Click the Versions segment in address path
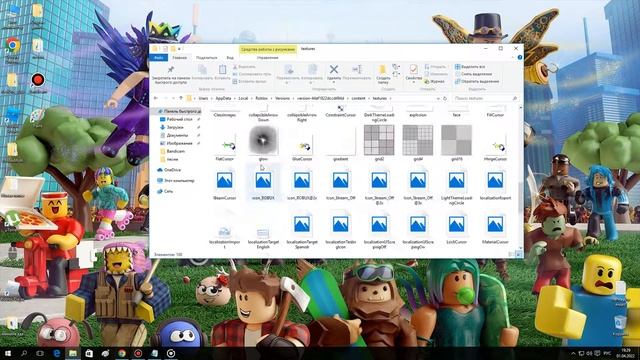This screenshot has width=640, height=360. point(282,98)
